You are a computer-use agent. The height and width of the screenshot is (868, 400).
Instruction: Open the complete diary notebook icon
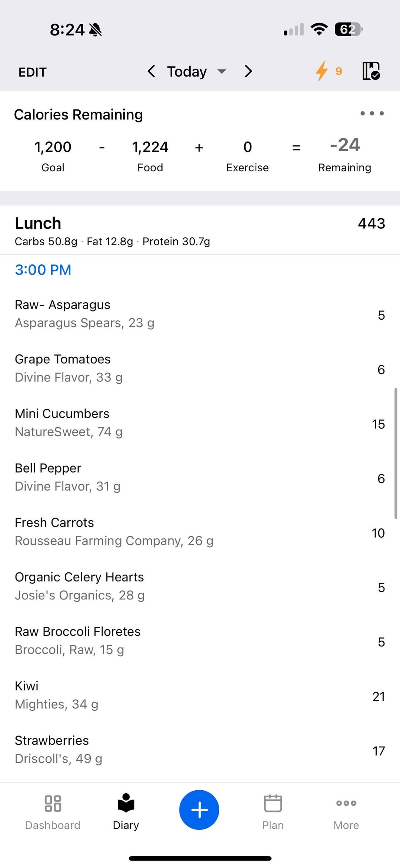(371, 71)
